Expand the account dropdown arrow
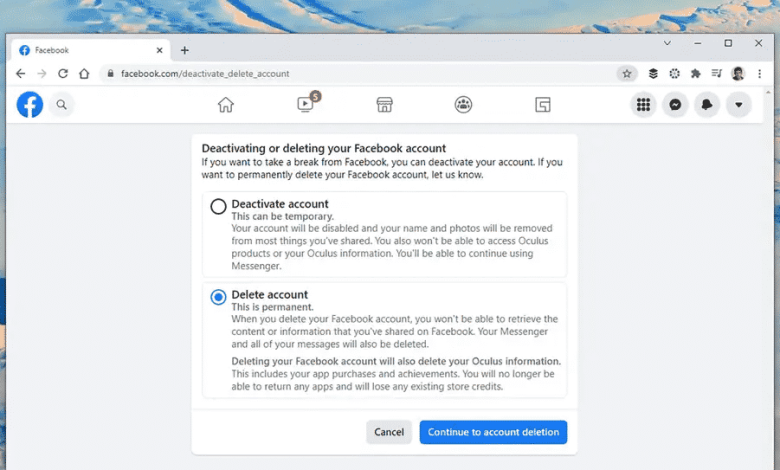This screenshot has height=470, width=780. pyautogui.click(x=739, y=104)
